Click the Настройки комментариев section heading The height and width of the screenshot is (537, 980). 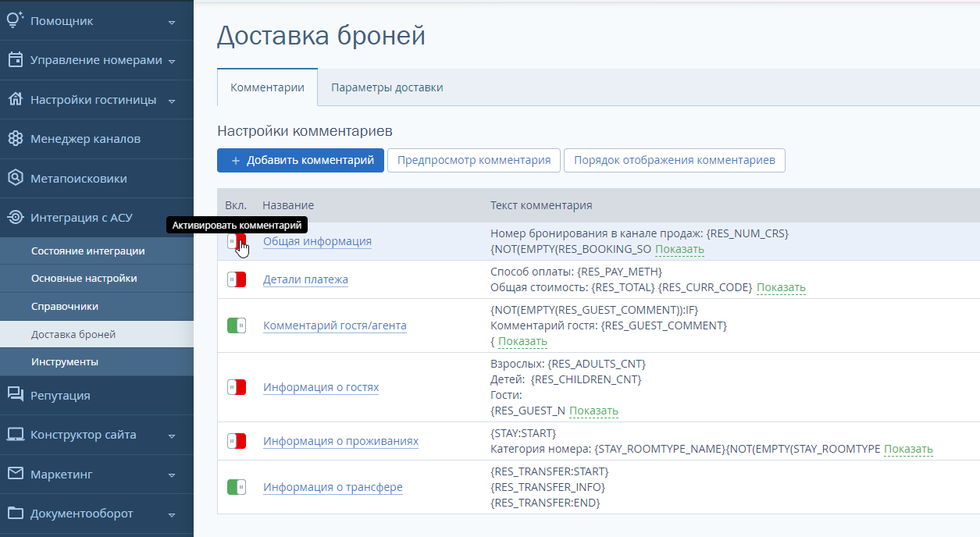[x=305, y=130]
